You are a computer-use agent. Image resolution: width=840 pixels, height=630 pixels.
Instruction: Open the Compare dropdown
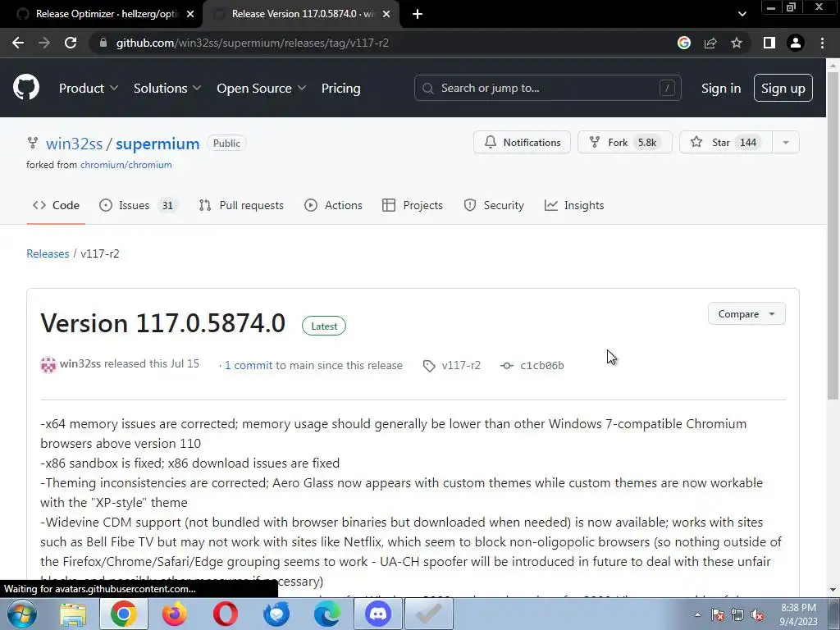746,314
